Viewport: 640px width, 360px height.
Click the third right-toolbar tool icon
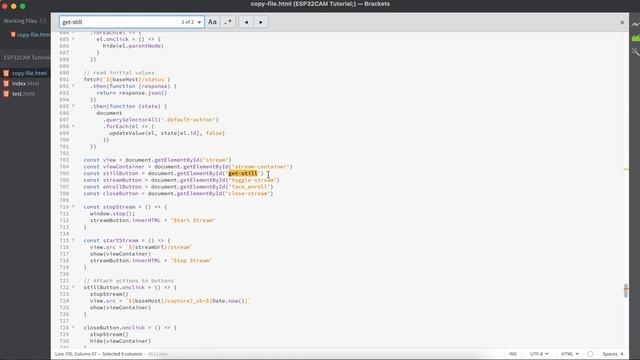pos(636,52)
